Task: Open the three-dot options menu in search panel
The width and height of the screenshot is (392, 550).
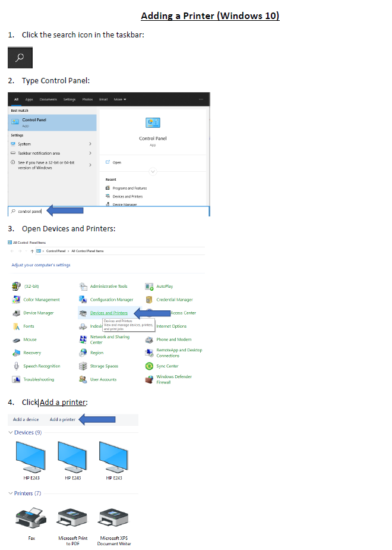Action: click(201, 99)
